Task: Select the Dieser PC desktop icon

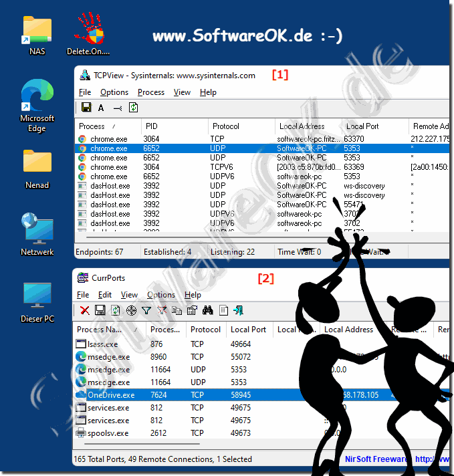Action: (37, 303)
